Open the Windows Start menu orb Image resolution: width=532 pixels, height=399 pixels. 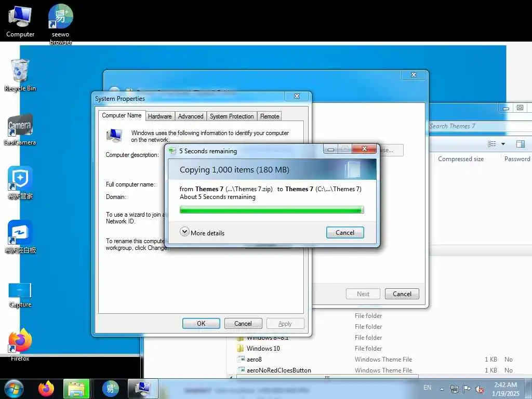pyautogui.click(x=14, y=389)
